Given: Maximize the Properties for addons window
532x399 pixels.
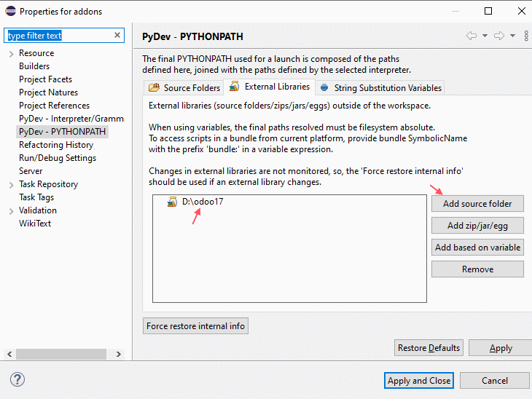Looking at the screenshot, I should (488, 11).
